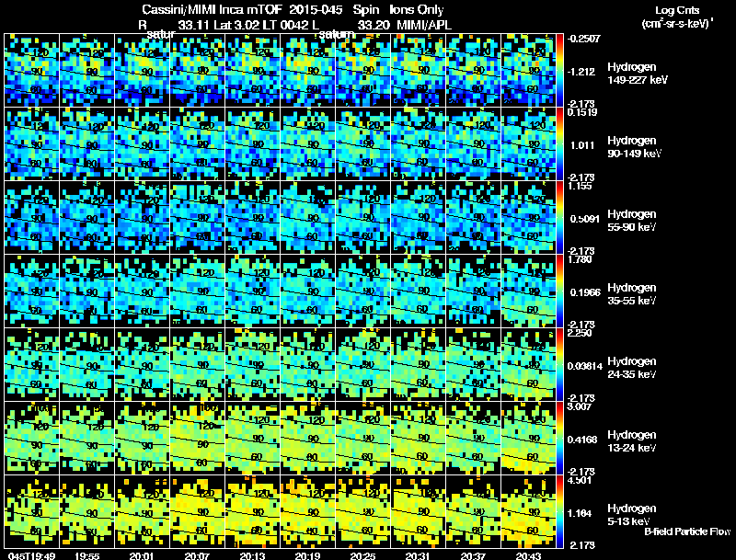Click the 19:55 time label
This screenshot has height=560, width=736.
tap(86, 555)
